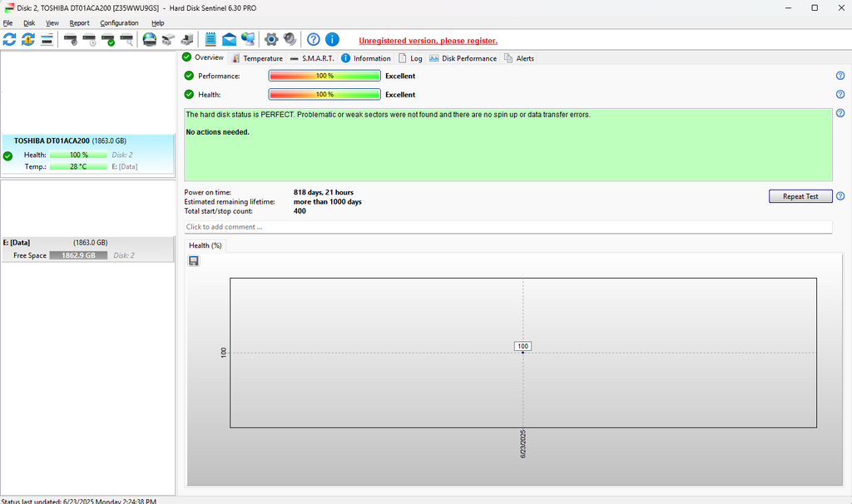Image resolution: width=852 pixels, height=504 pixels.
Task: Click the envelope email icon
Action: [x=230, y=39]
